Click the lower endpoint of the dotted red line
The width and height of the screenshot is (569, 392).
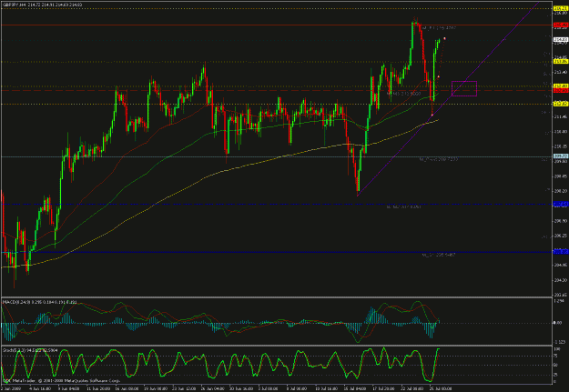(432, 115)
